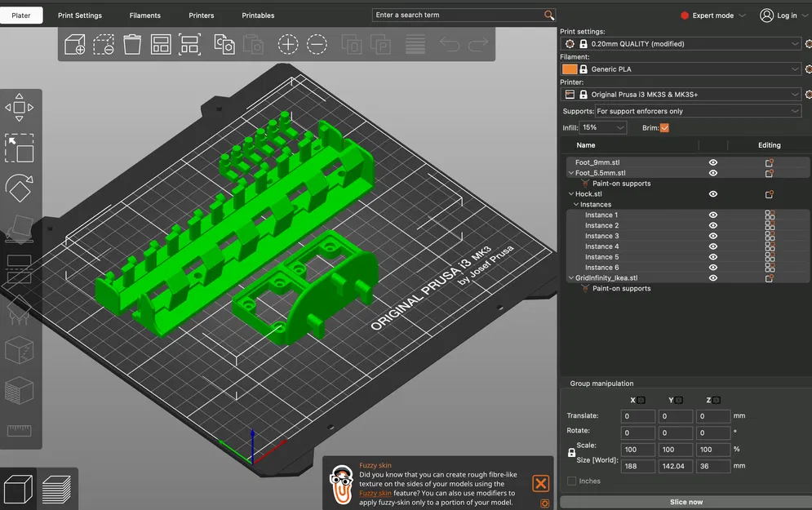The image size is (812, 510).
Task: Hide Foot_9mm.stl using its eye icon
Action: [713, 162]
